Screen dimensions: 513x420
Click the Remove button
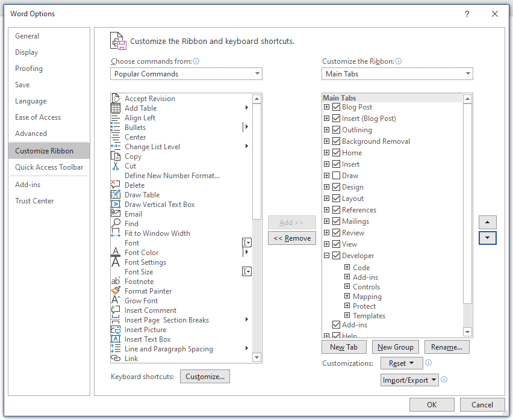292,238
